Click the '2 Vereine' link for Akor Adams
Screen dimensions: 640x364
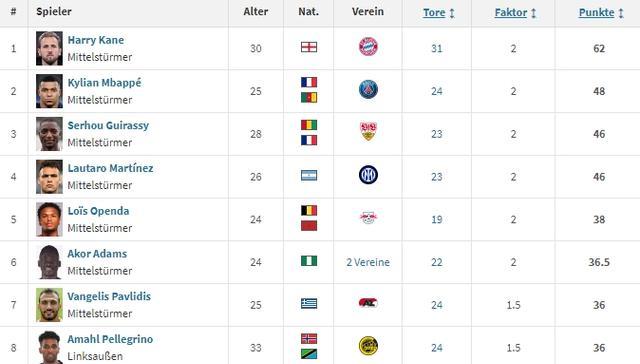click(368, 262)
